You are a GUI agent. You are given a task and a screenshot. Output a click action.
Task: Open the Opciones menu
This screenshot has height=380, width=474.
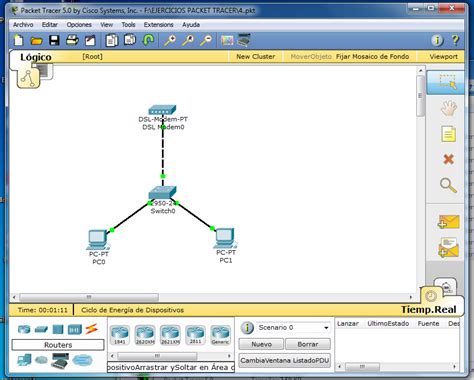click(79, 25)
